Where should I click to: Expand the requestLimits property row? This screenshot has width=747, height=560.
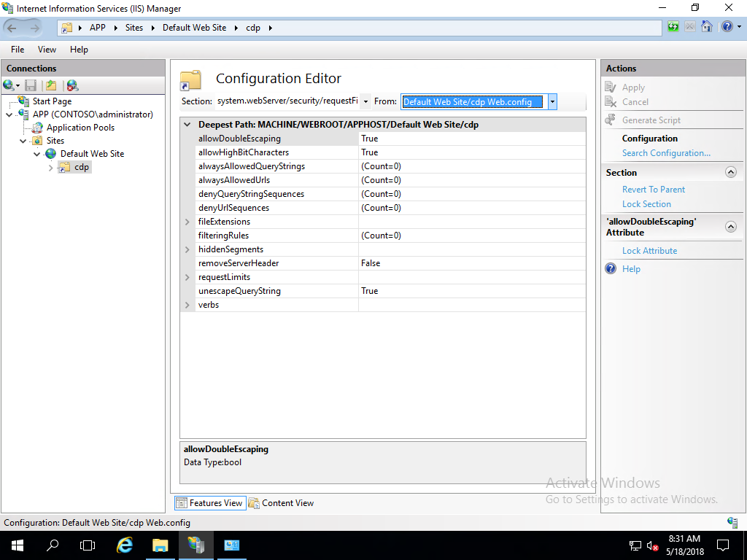187,276
